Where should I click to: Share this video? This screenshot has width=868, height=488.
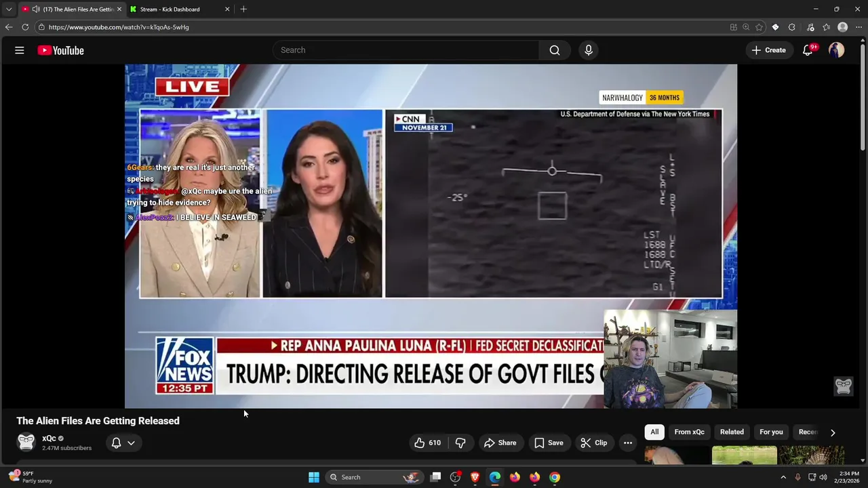500,443
